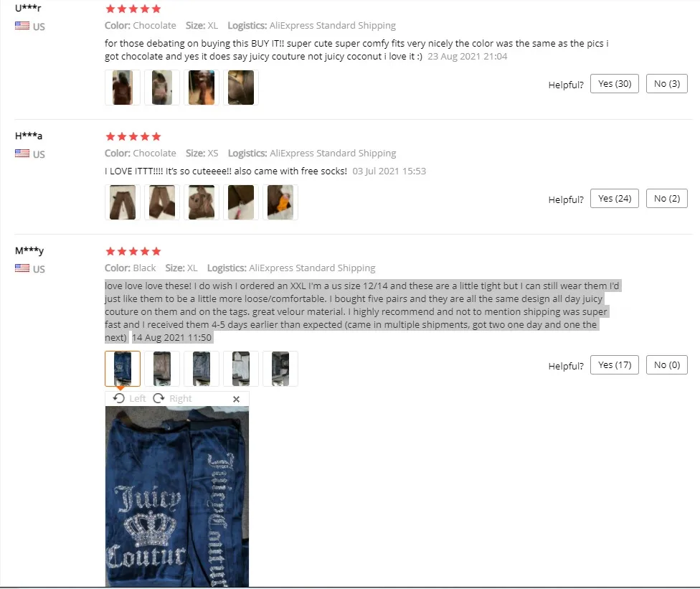Rotate the review photo left
The image size is (700, 589).
click(130, 398)
